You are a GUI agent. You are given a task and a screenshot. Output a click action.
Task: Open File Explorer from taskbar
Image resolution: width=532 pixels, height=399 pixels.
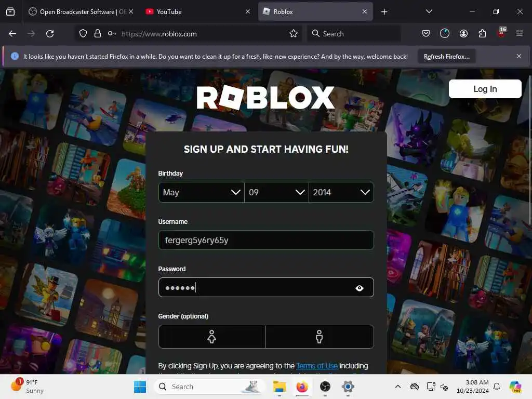280,387
